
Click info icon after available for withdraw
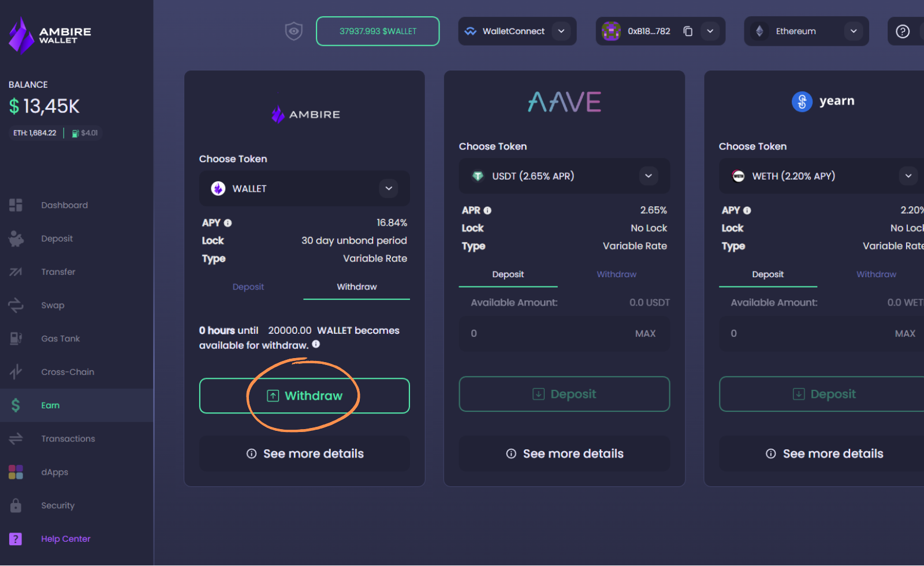(x=316, y=344)
